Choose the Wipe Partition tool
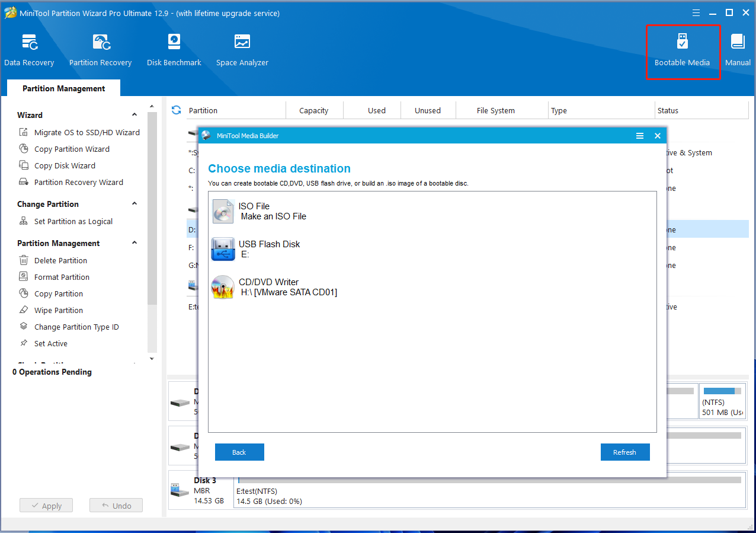756x533 pixels. [x=57, y=310]
